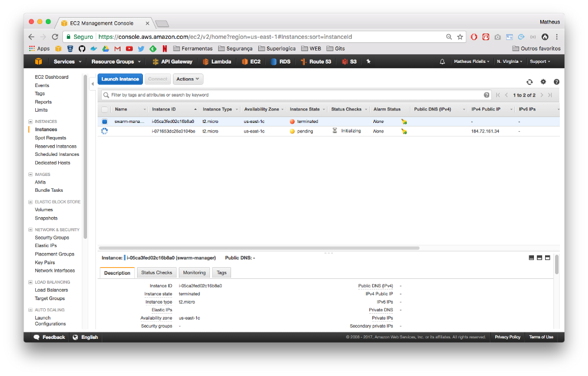Screen dimensions: 588x376
Task: Uncheck the swarm-manager instance checkbox
Action: coord(105,122)
